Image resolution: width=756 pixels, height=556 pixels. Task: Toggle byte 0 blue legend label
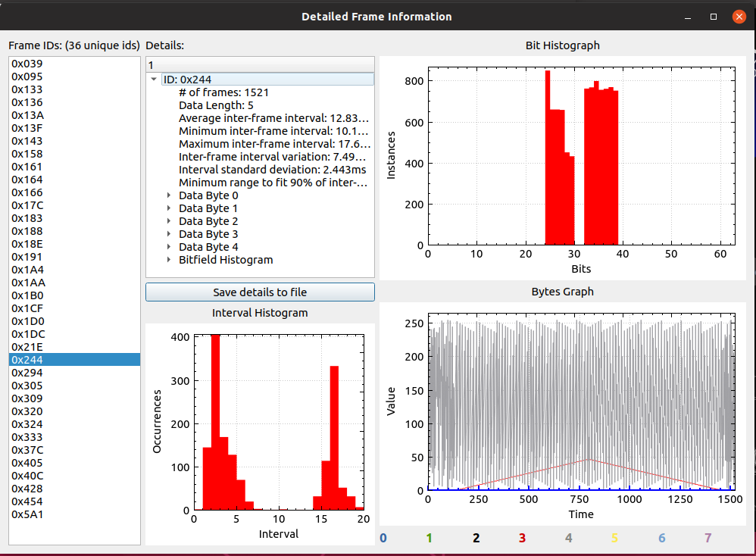(383, 538)
